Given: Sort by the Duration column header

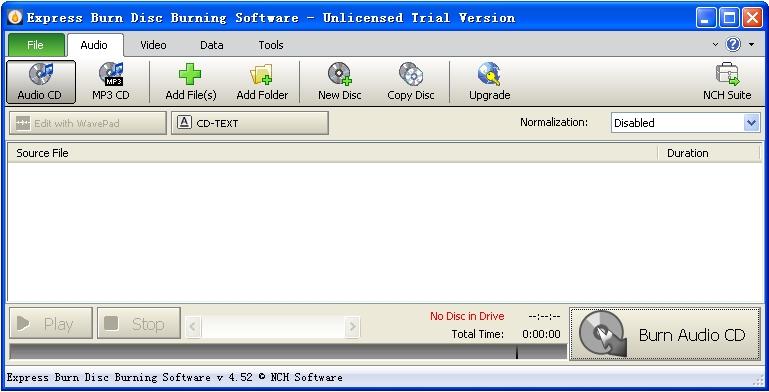Looking at the screenshot, I should point(709,153).
